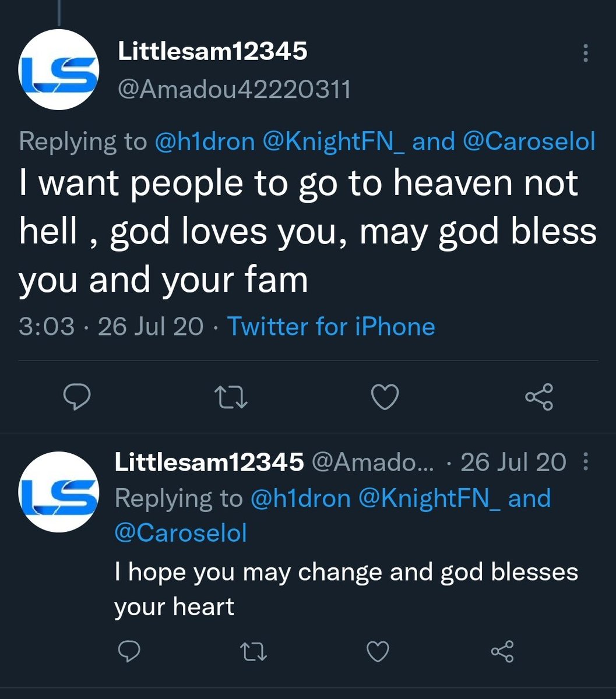Open more options for the main tweet
The image size is (616, 699).
click(585, 54)
